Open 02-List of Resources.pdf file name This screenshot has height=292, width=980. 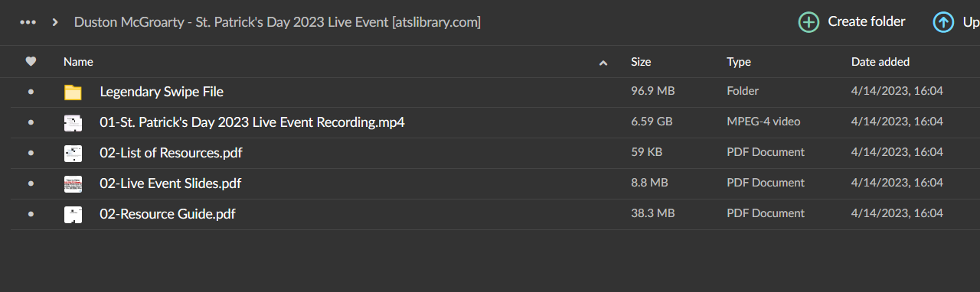(x=171, y=153)
